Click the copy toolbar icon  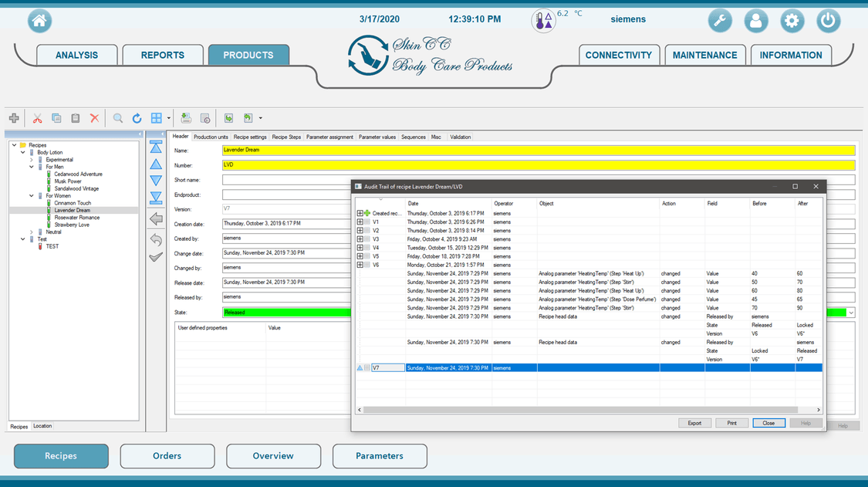click(56, 118)
